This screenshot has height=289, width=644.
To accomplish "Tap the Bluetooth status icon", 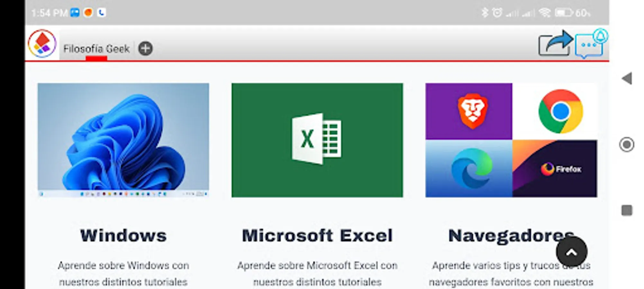I will pyautogui.click(x=485, y=13).
